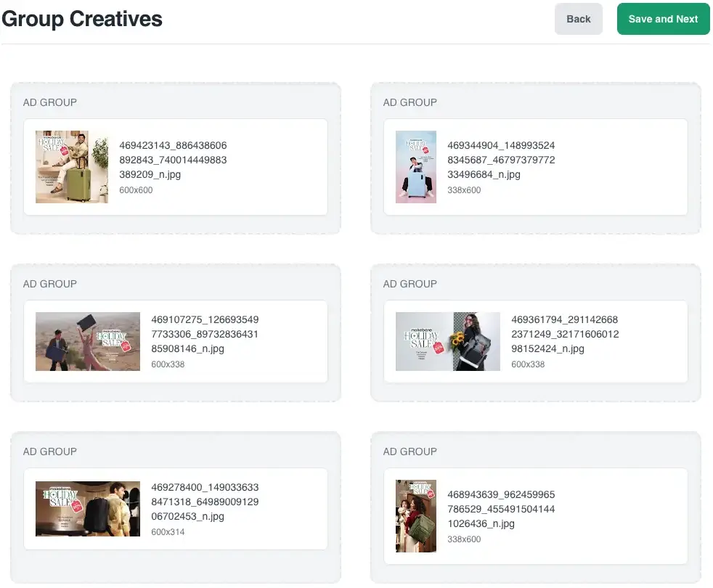The height and width of the screenshot is (588, 713).
Task: Click AD GROUP label above sunflower backpack creative
Action: point(410,284)
